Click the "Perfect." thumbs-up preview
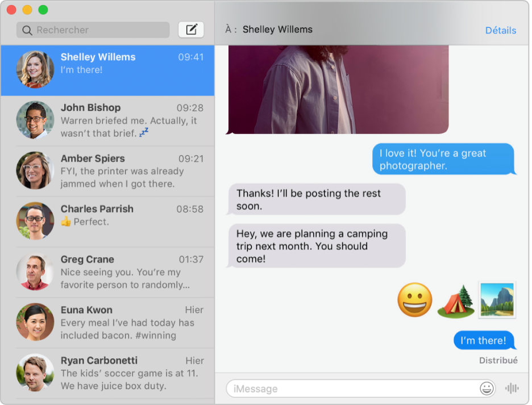The height and width of the screenshot is (405, 532). click(85, 222)
